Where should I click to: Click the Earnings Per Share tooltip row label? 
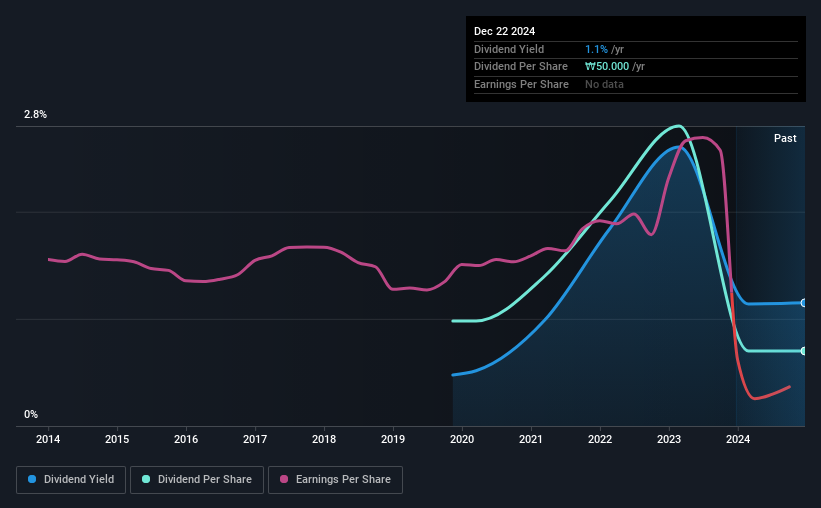coord(521,84)
